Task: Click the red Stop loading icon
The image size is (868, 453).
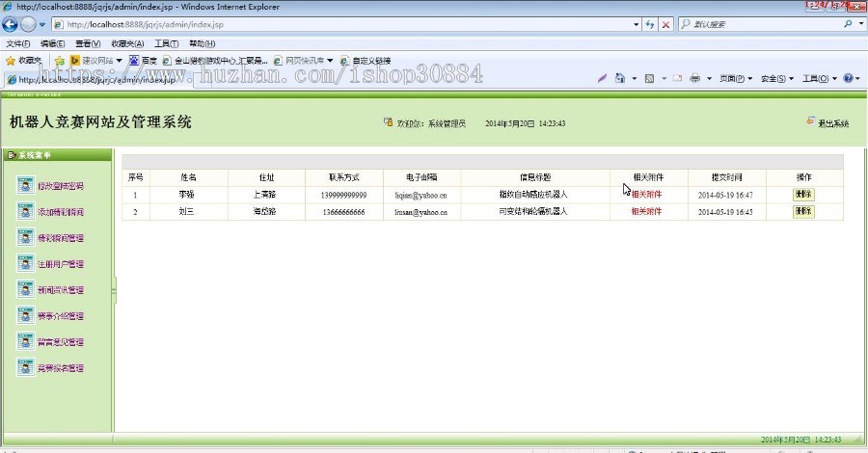Action: coord(665,24)
